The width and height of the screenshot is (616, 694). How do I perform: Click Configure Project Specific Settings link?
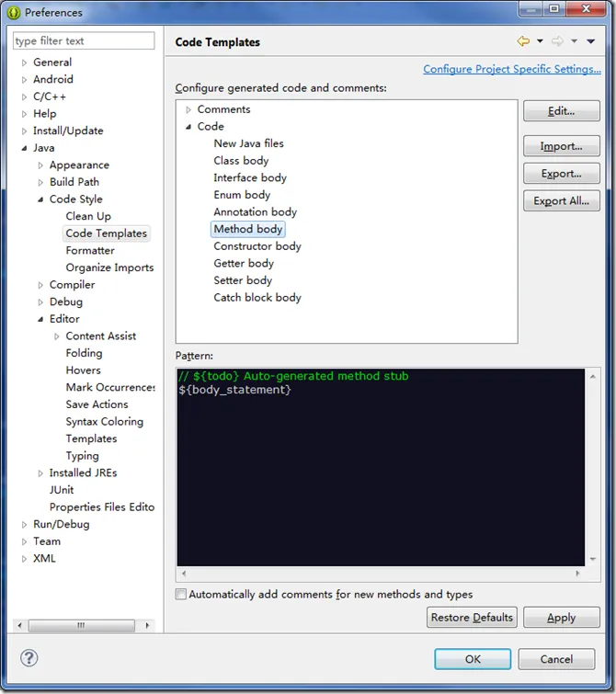[x=511, y=69]
